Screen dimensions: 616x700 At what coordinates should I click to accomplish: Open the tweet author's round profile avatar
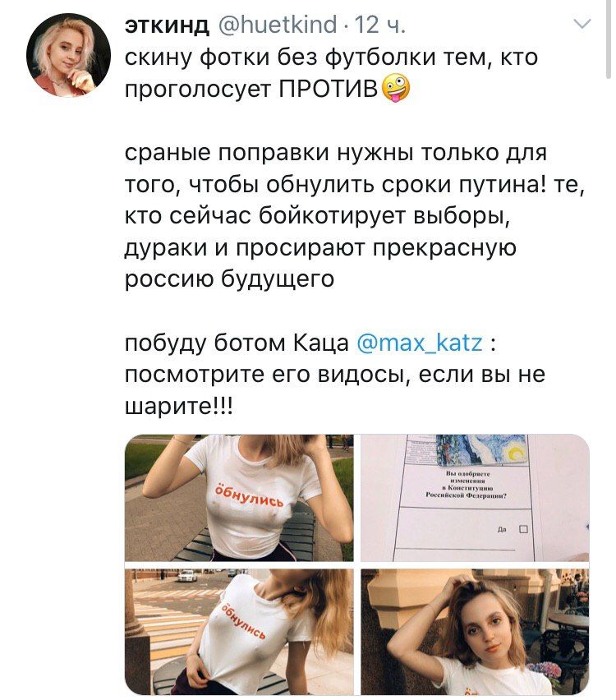pos(68,55)
